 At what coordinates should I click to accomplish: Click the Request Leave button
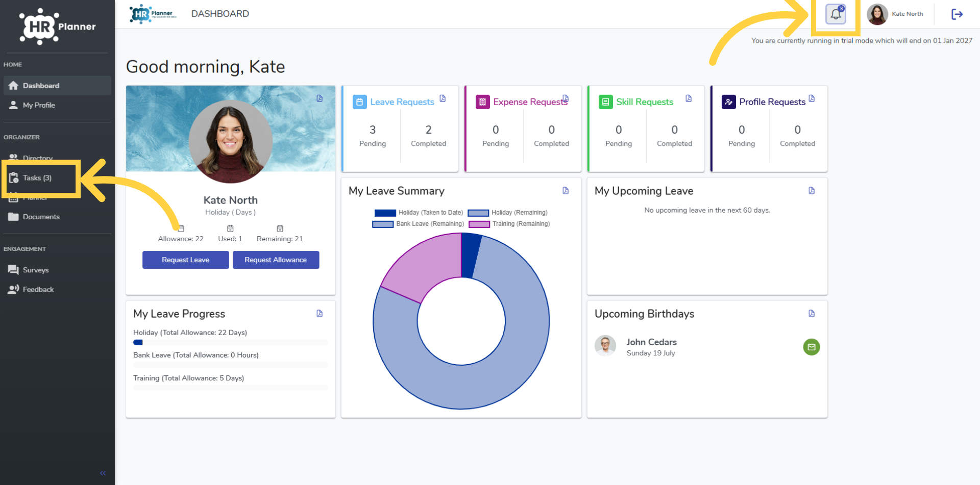185,260
